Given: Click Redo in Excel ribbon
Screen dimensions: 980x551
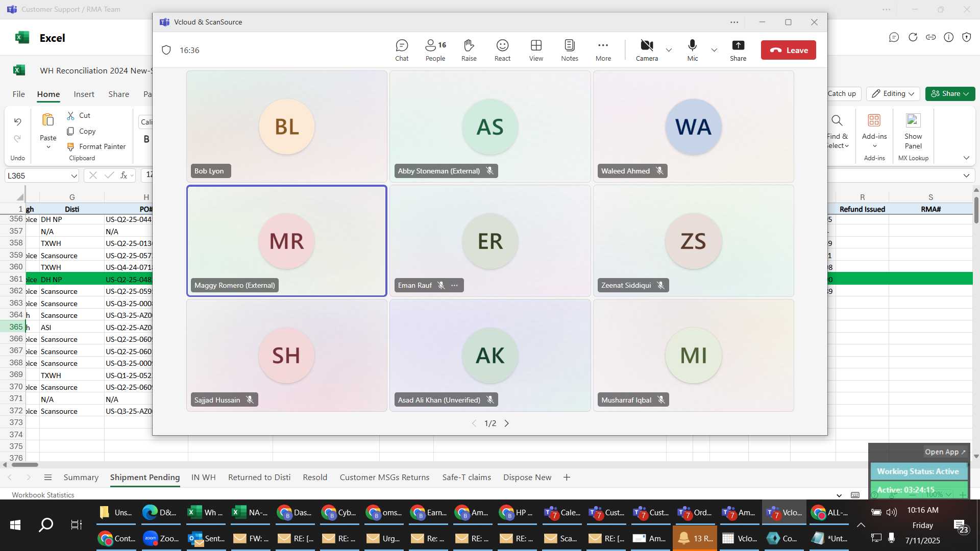Looking at the screenshot, I should (x=17, y=139).
